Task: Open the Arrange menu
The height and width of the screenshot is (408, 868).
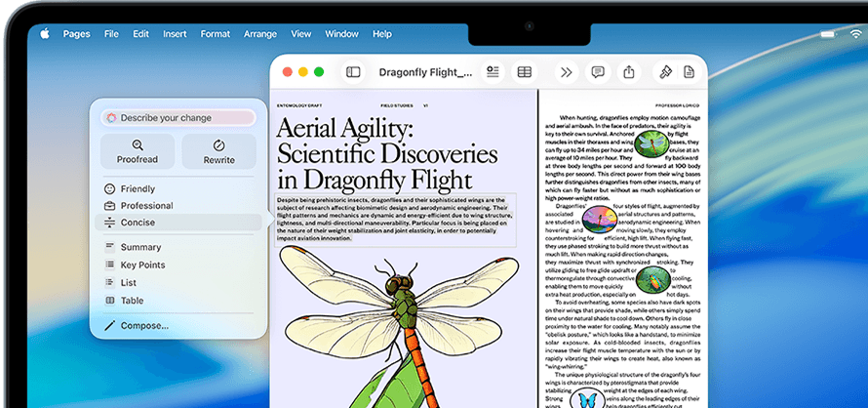Action: [x=260, y=34]
